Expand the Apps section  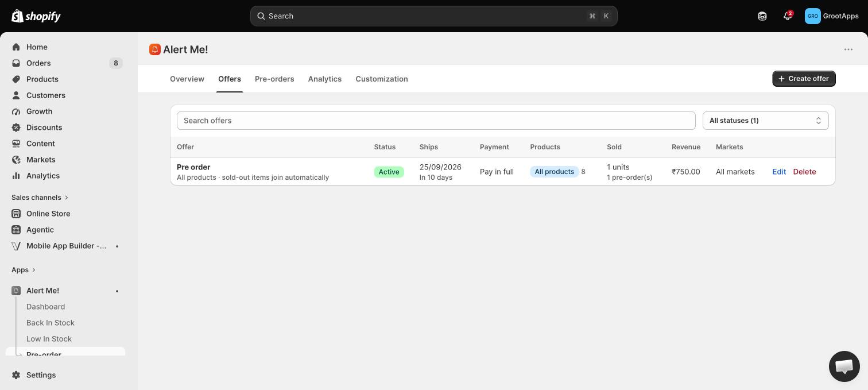coord(24,270)
